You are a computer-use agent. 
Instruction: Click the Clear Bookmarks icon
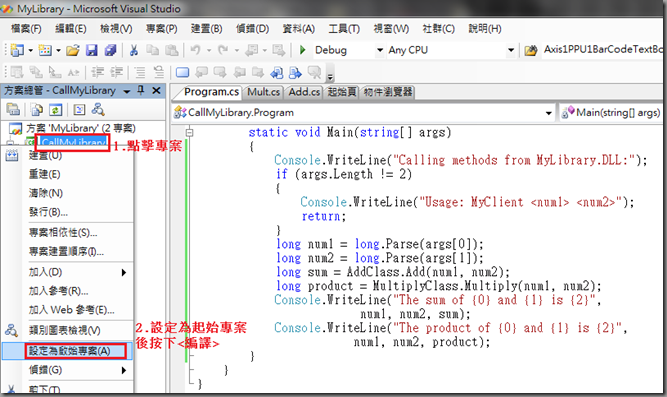point(314,73)
